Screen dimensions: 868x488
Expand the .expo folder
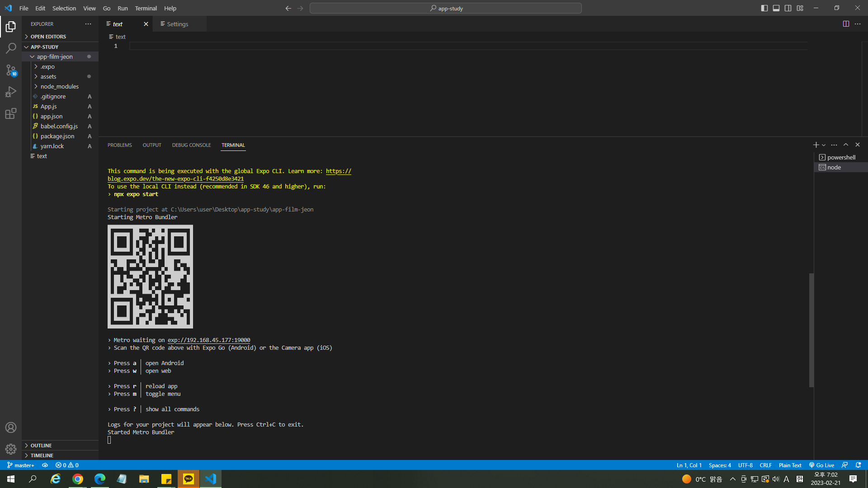click(60, 66)
